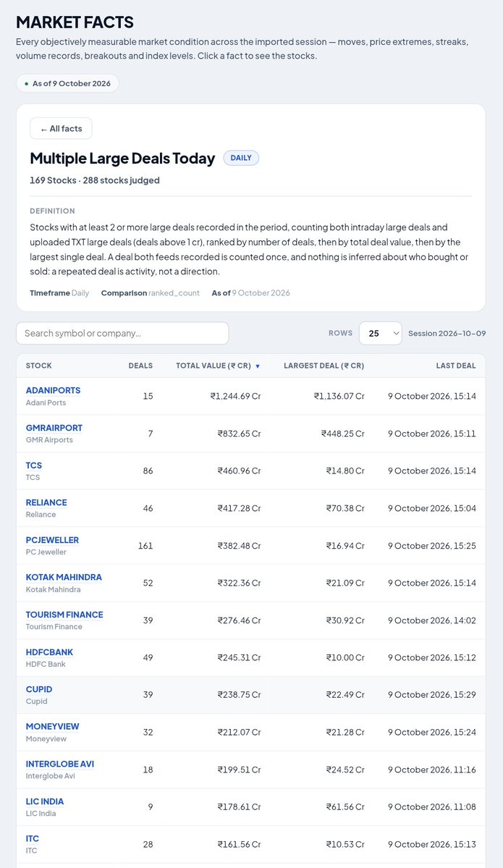The width and height of the screenshot is (503, 868).
Task: Sort table by Deals column header
Action: click(140, 366)
